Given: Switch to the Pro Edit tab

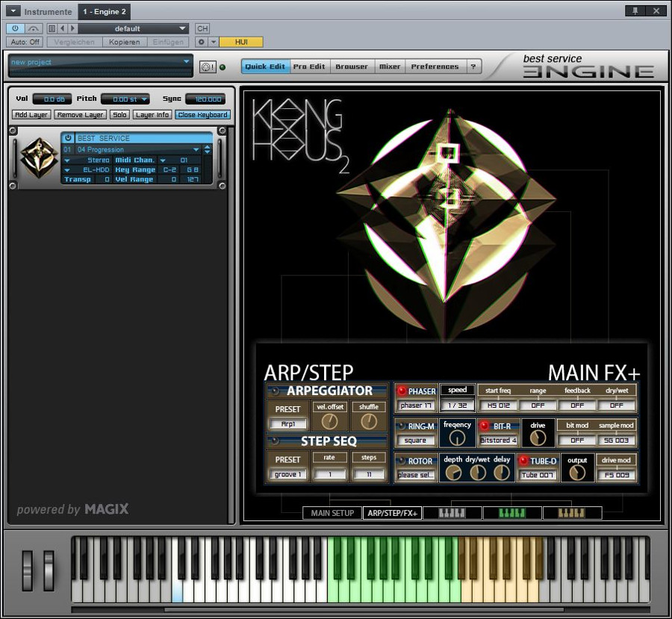Looking at the screenshot, I should click(x=309, y=66).
